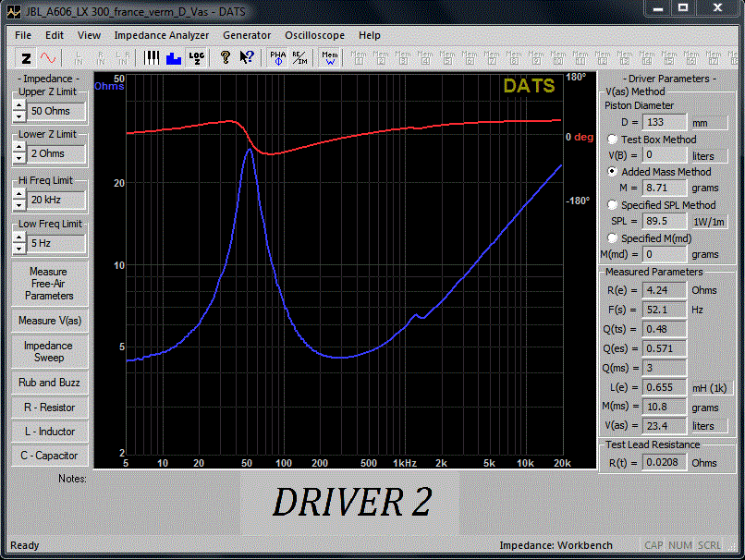Viewport: 745px width, 560px height.
Task: Decrease the Lower Z Limit with down arrow
Action: [x=18, y=158]
